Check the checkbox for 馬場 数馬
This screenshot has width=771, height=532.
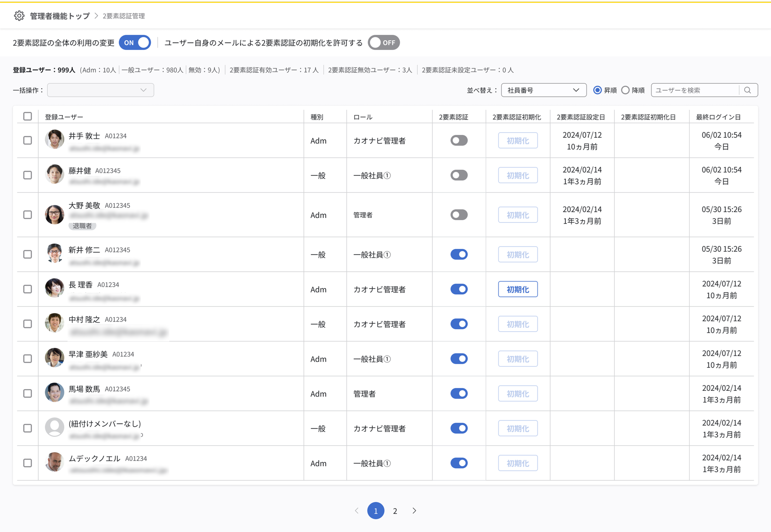(28, 393)
